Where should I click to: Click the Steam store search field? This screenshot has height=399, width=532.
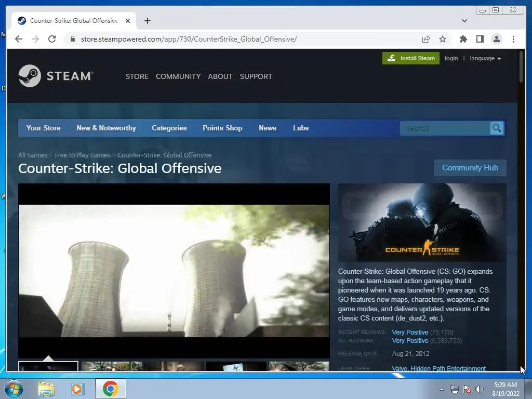tap(445, 128)
